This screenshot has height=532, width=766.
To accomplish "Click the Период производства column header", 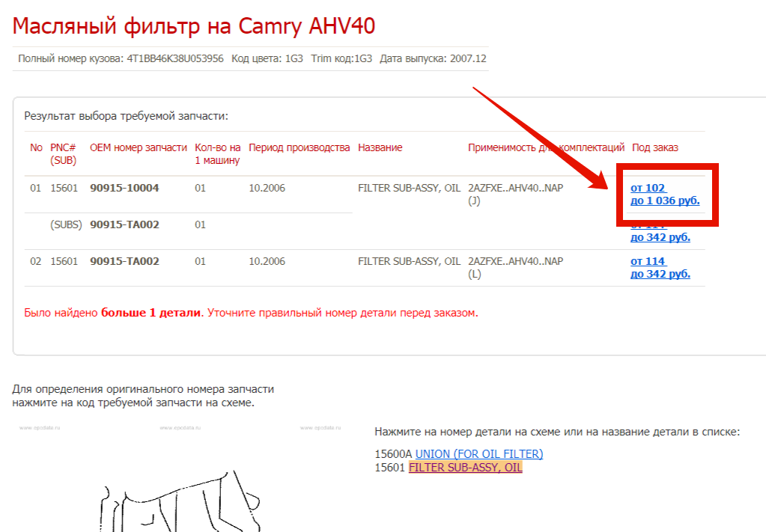I will (299, 147).
